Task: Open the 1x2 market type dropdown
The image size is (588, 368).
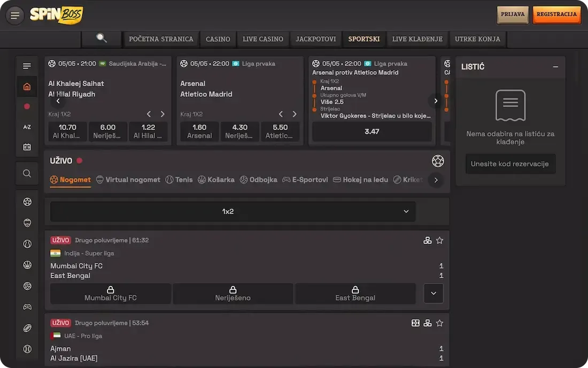Action: click(x=233, y=212)
